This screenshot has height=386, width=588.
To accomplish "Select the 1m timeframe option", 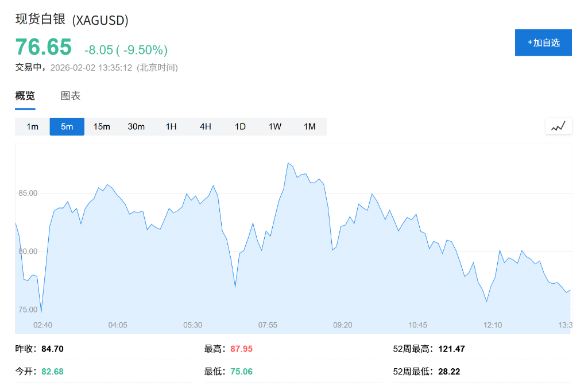I will (x=32, y=126).
